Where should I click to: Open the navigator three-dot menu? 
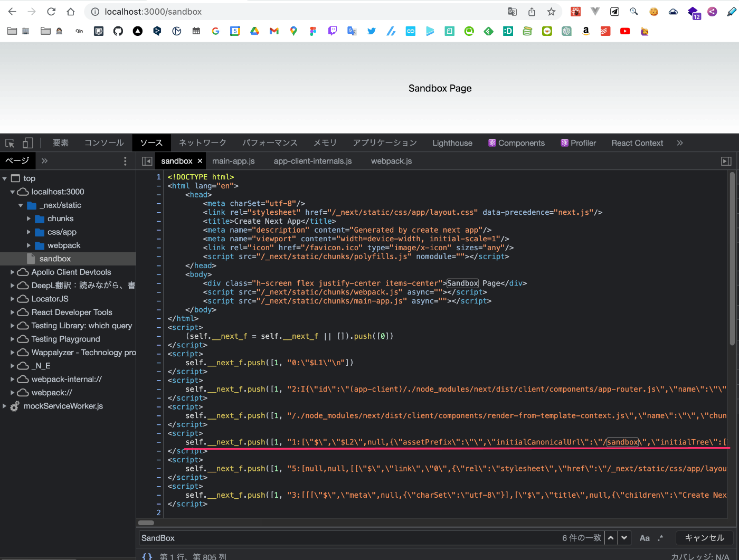click(125, 161)
